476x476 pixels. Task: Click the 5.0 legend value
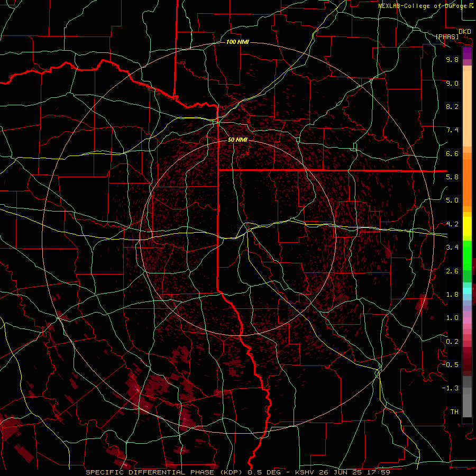452,200
